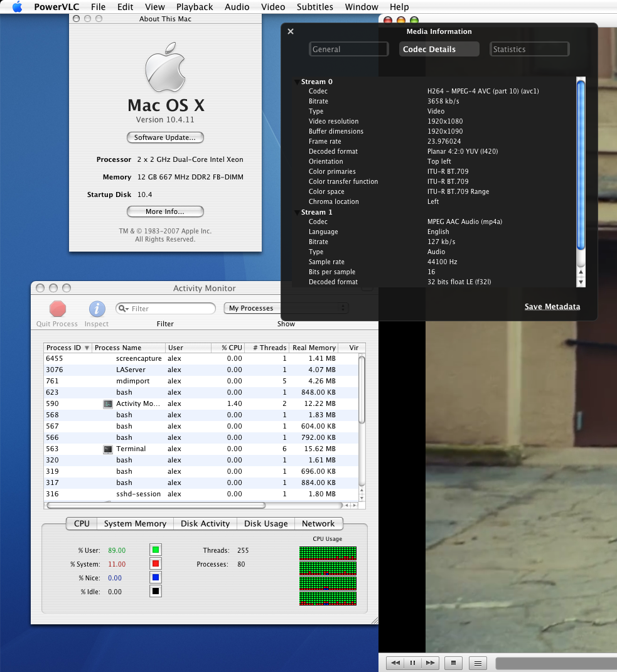Viewport: 617px width, 672px height.
Task: Select the sshd-session process row
Action: point(201,494)
